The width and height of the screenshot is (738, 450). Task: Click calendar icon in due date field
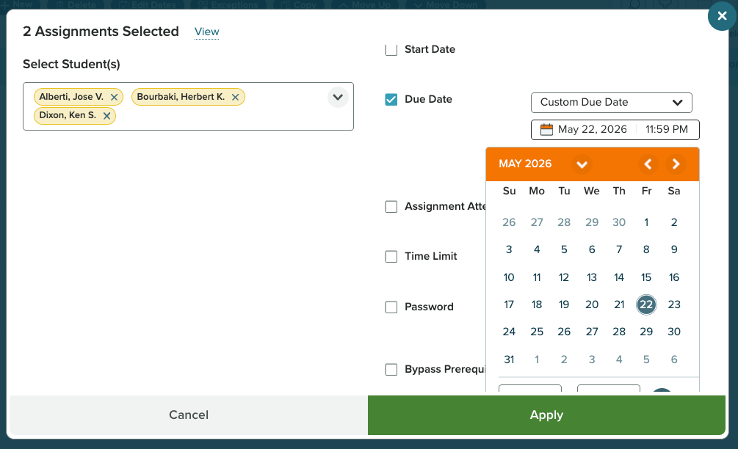(x=546, y=130)
